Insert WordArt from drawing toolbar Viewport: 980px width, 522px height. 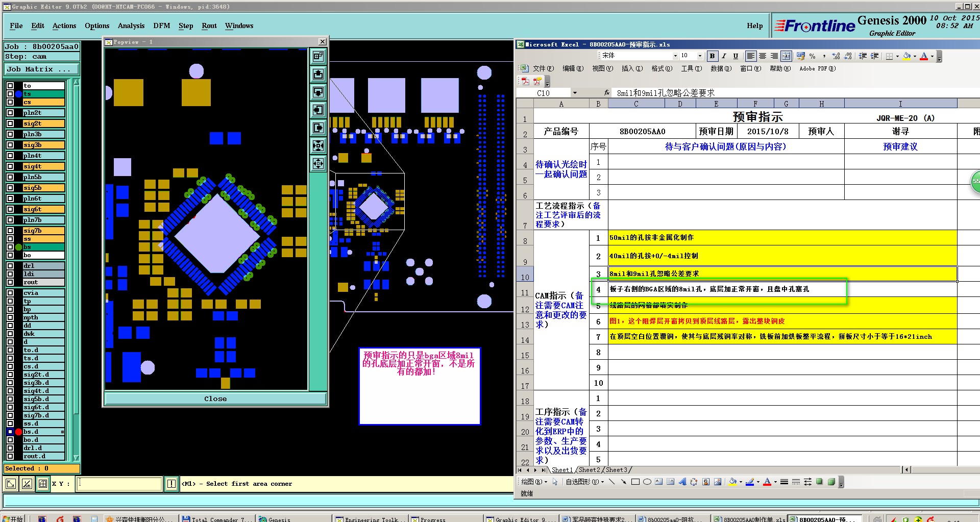tap(682, 482)
